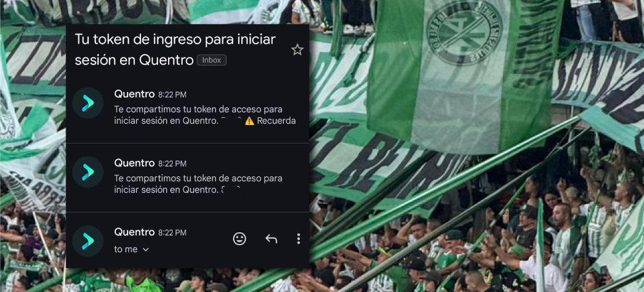The width and height of the screenshot is (644, 292).
Task: Expand recipient details chevron next to 'to me'
Action: click(145, 250)
